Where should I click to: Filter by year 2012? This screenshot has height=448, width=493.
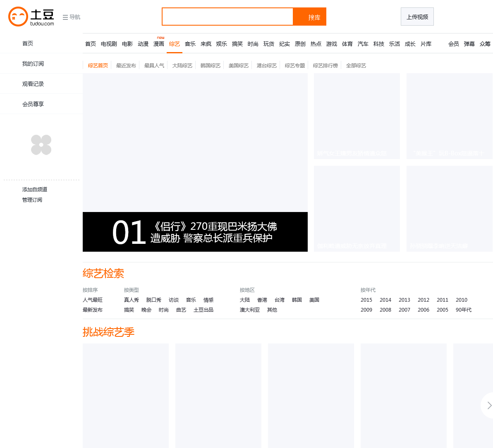point(424,300)
